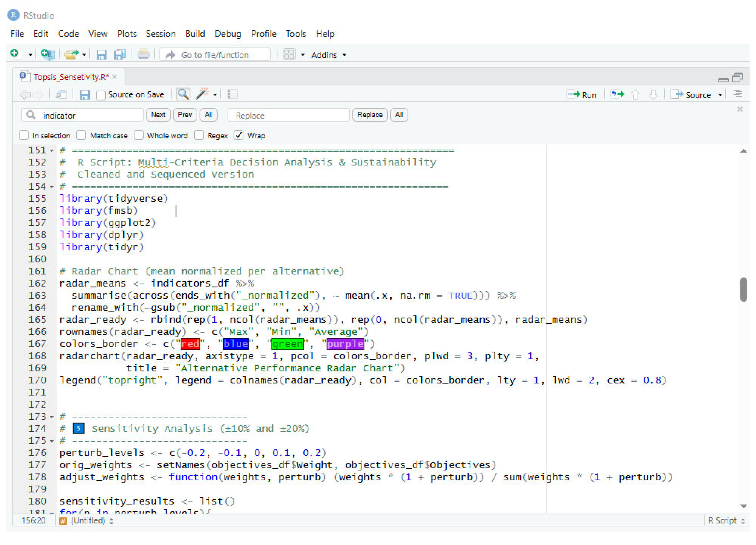
Task: Click the purple color highlight in code
Action: coord(345,344)
